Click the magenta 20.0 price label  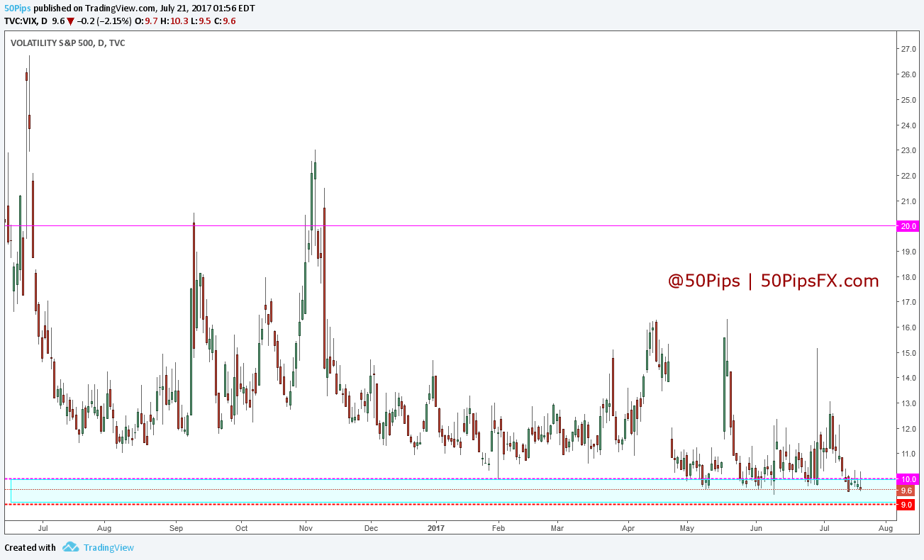pos(908,226)
